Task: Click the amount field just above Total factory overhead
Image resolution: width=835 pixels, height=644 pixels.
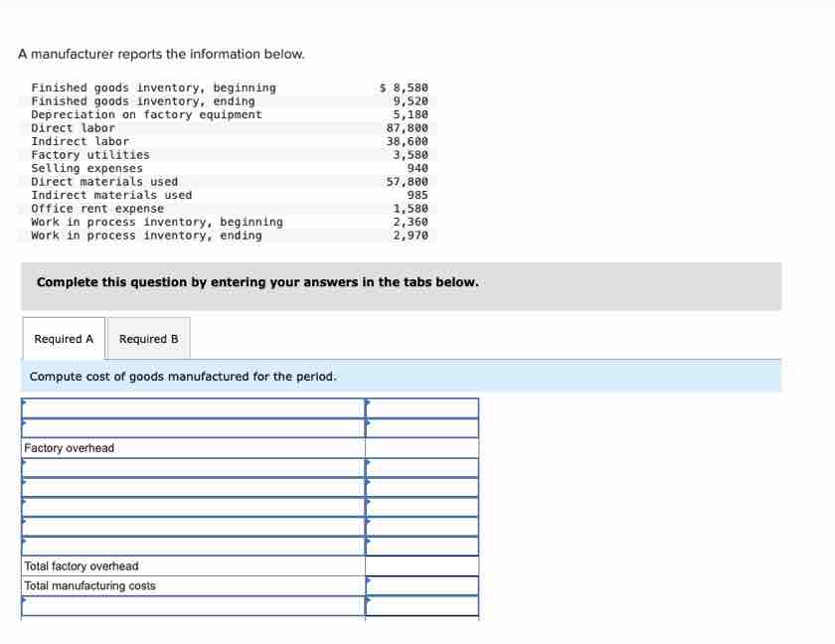Action: pyautogui.click(x=421, y=546)
